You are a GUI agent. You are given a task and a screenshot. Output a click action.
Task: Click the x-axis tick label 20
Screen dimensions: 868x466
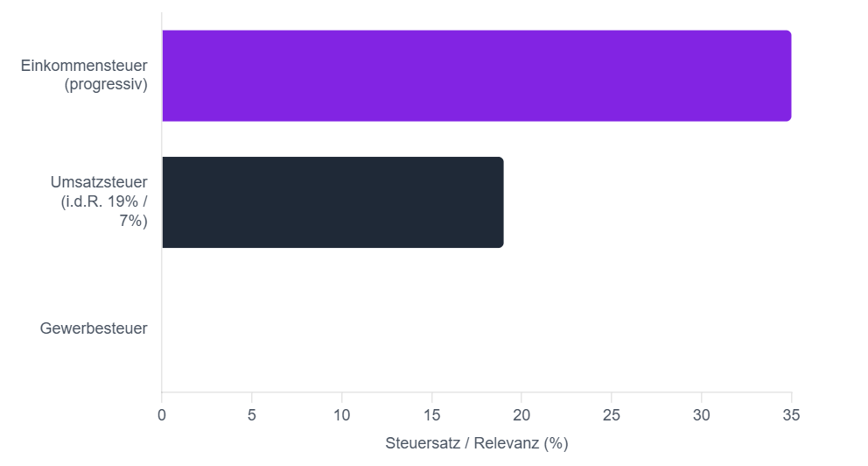pyautogui.click(x=521, y=415)
